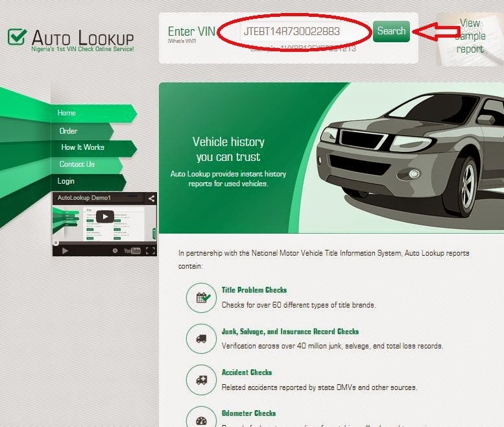Click the Accident Checks ambulance icon
The height and width of the screenshot is (427, 504).
[202, 380]
